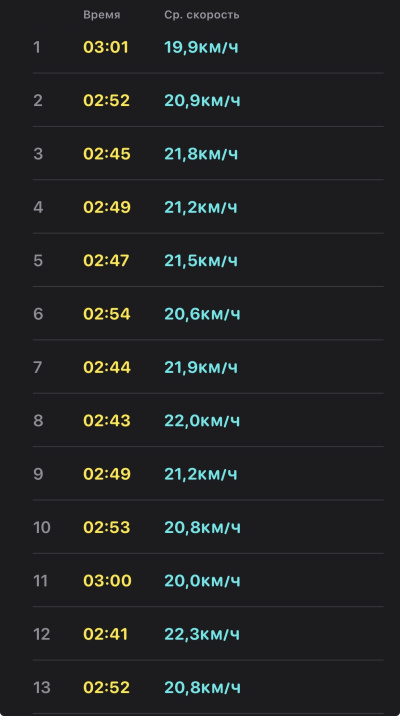Select lap 10 time 02:53

[x=106, y=527]
